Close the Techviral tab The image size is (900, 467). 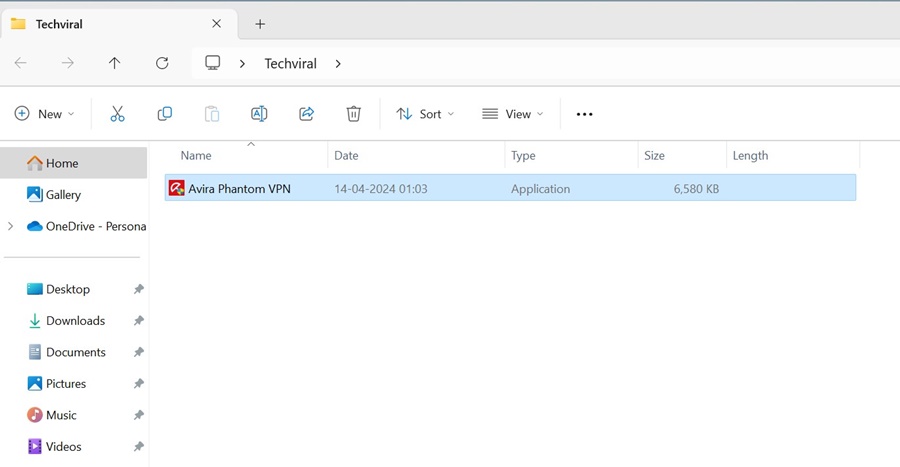(x=216, y=24)
